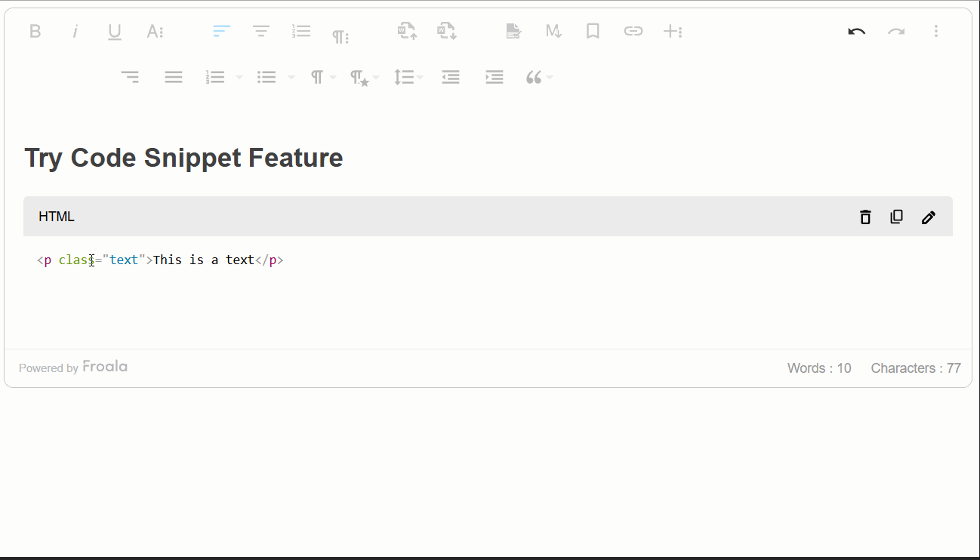Copy the code snippet to clipboard

click(896, 217)
